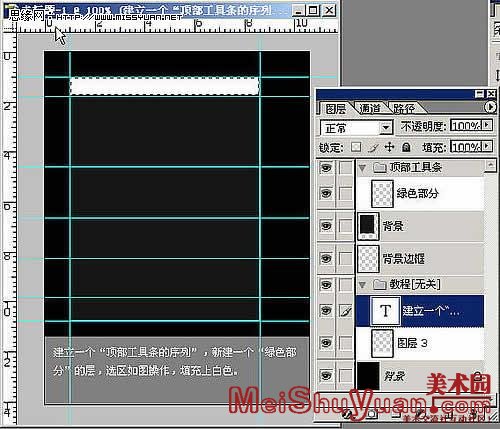Click the 教程[无关] folder icon
The width and height of the screenshot is (500, 429).
(x=380, y=284)
